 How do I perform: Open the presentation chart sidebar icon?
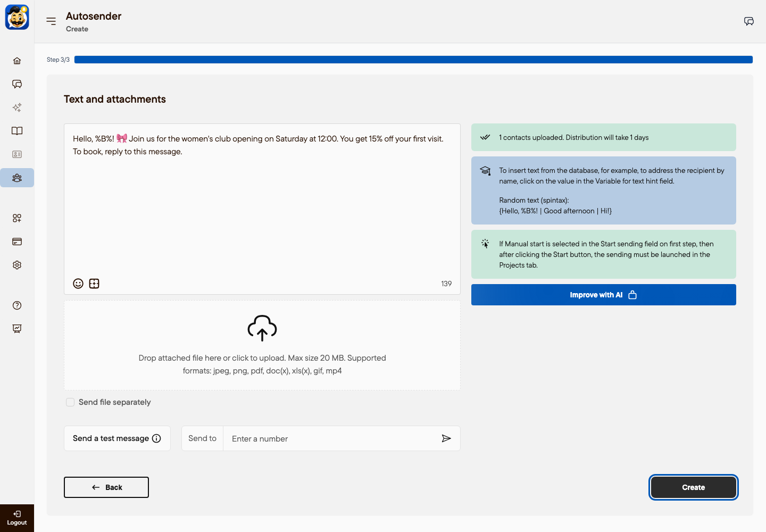(x=17, y=329)
